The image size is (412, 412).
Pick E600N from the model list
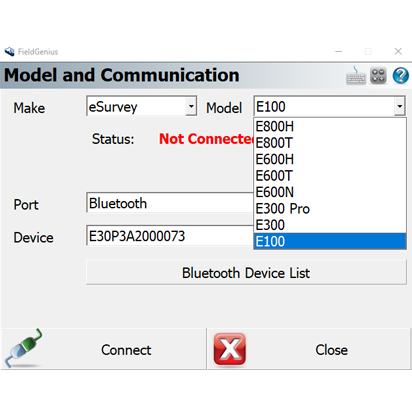(x=330, y=192)
